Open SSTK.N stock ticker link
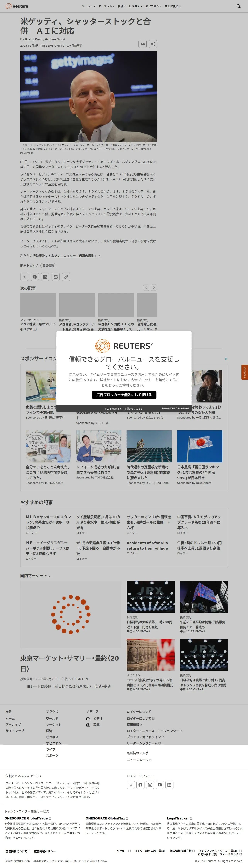248x868 pixels. pos(78,167)
